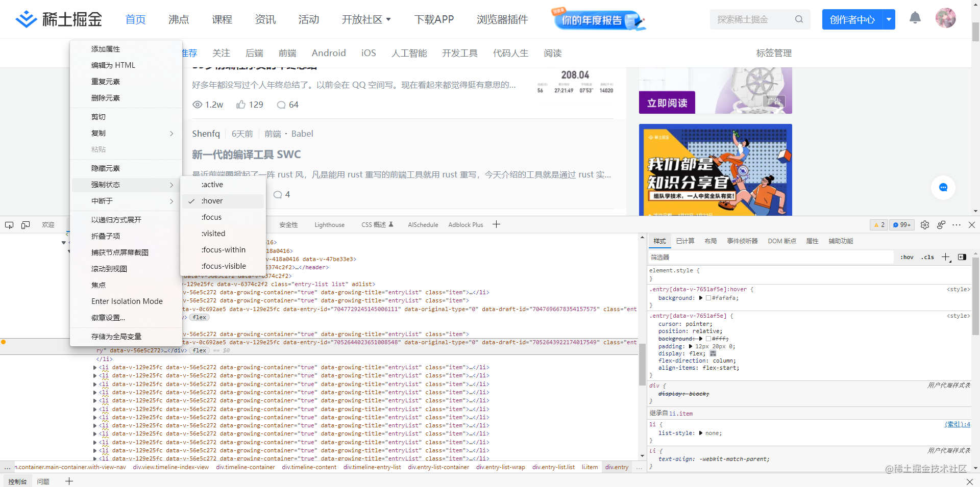The height and width of the screenshot is (487, 980).
Task: Add a new DevTools tab with plus icon
Action: point(496,224)
